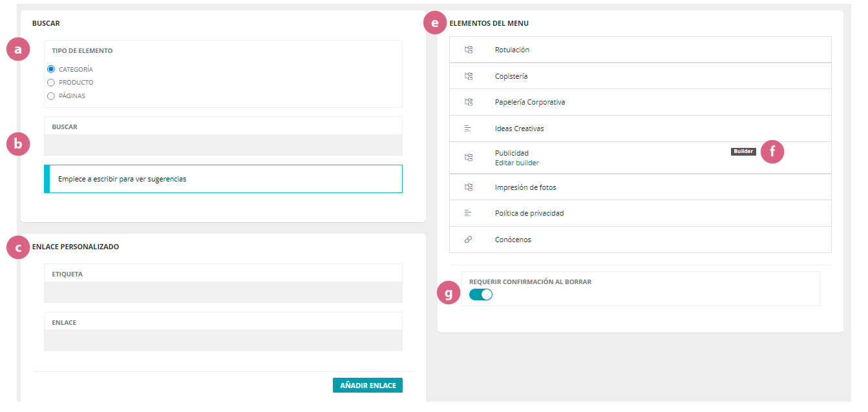Screen dimensions: 868x412
Task: Click the category icon beside Copistería
Action: (469, 76)
